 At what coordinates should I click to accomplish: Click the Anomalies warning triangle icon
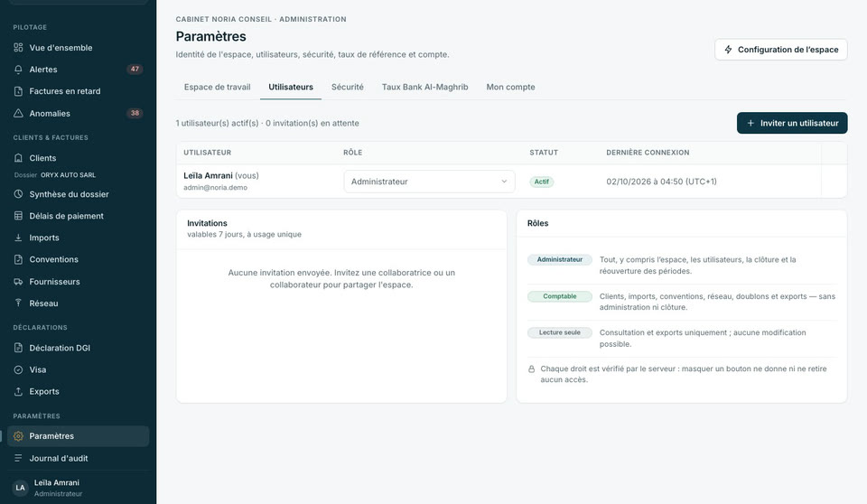[18, 114]
